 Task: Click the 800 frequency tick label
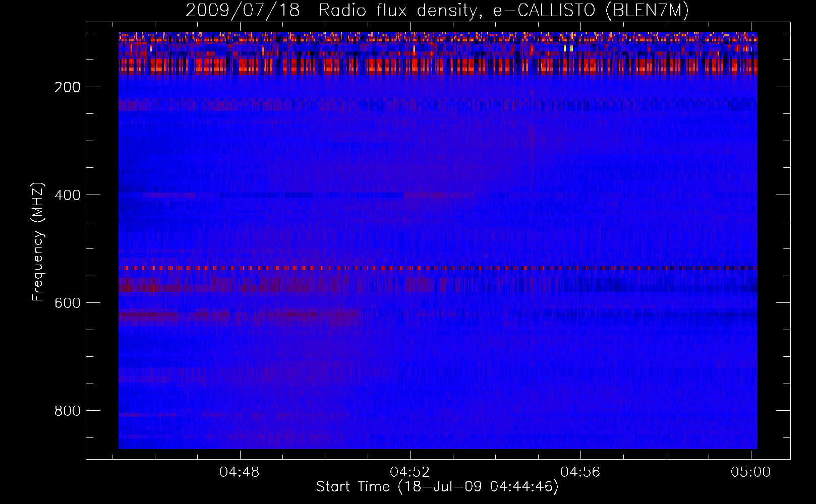[68, 411]
